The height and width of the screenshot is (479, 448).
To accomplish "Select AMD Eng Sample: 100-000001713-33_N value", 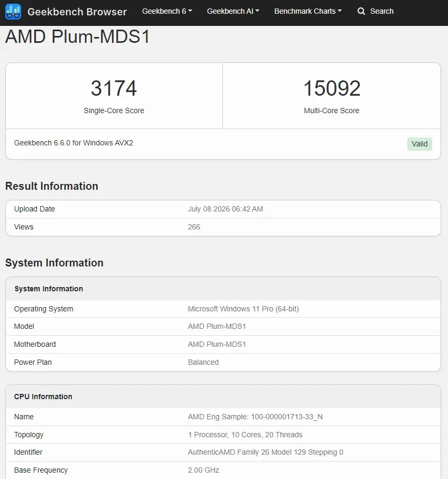I will 255,417.
